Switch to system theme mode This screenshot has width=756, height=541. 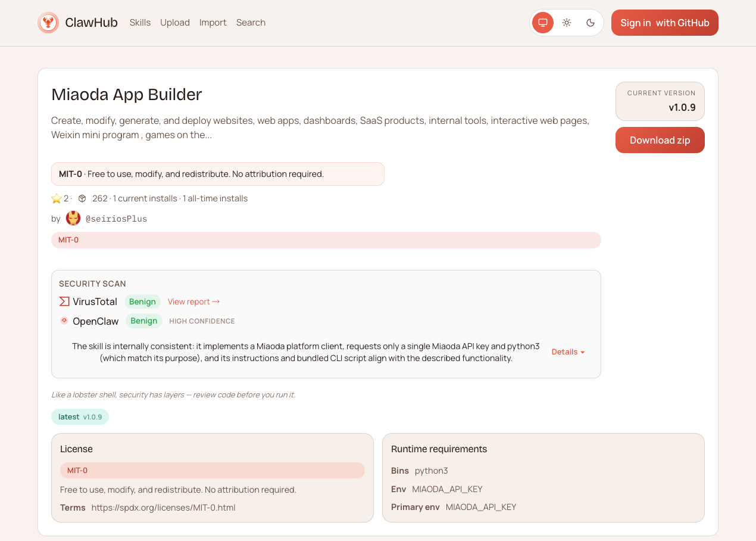coord(542,23)
